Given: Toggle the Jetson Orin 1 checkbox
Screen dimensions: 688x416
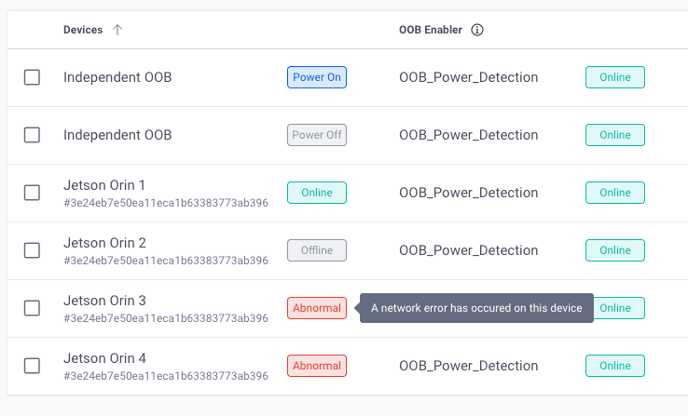Looking at the screenshot, I should 32,192.
